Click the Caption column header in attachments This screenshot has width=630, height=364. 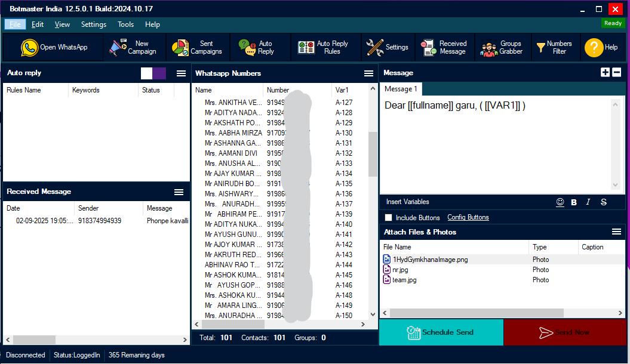(x=601, y=247)
